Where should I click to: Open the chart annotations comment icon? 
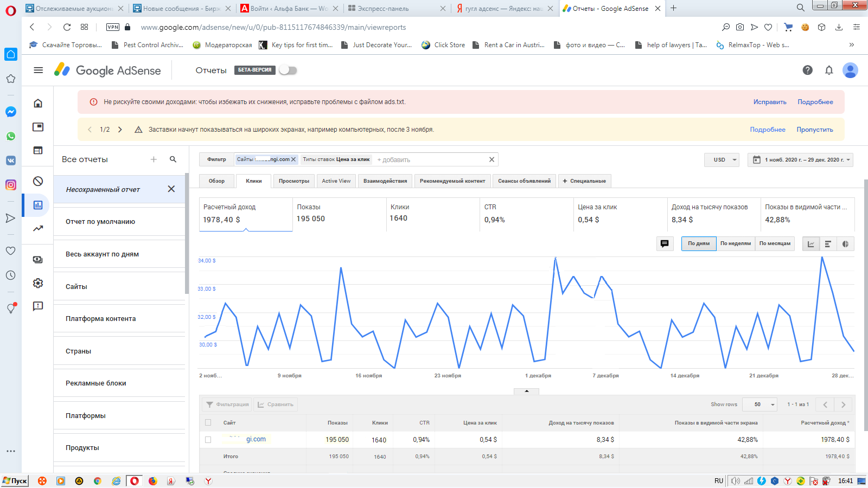tap(665, 243)
